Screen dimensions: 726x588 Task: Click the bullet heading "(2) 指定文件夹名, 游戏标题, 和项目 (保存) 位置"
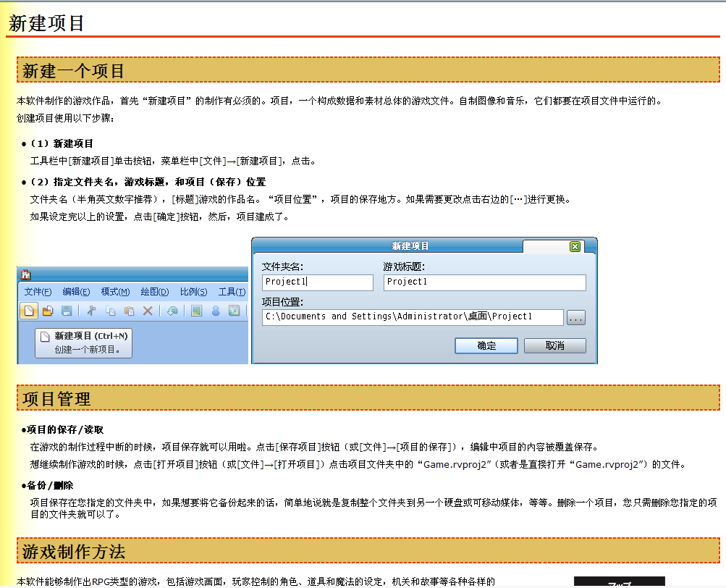pos(148,182)
